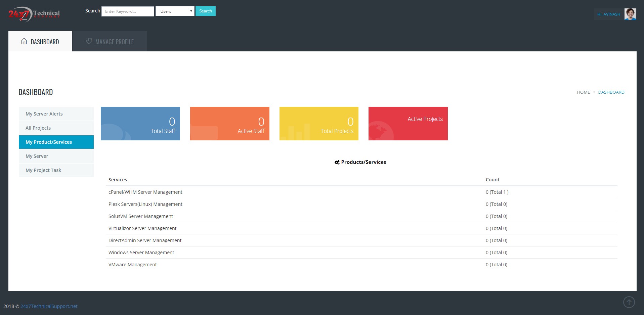Image resolution: width=644 pixels, height=315 pixels.
Task: Click Windows Server Management row
Action: click(x=361, y=253)
